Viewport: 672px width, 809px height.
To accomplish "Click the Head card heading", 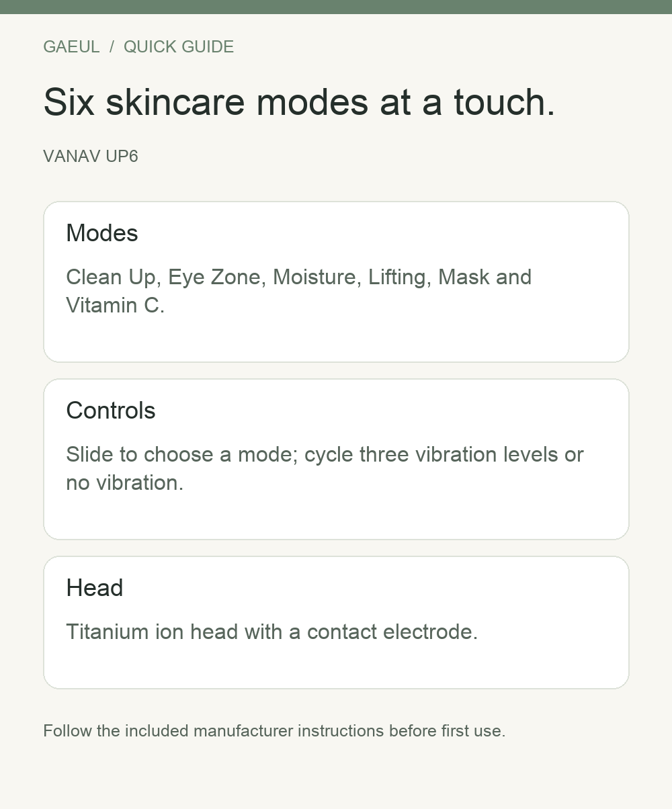I will coord(95,588).
